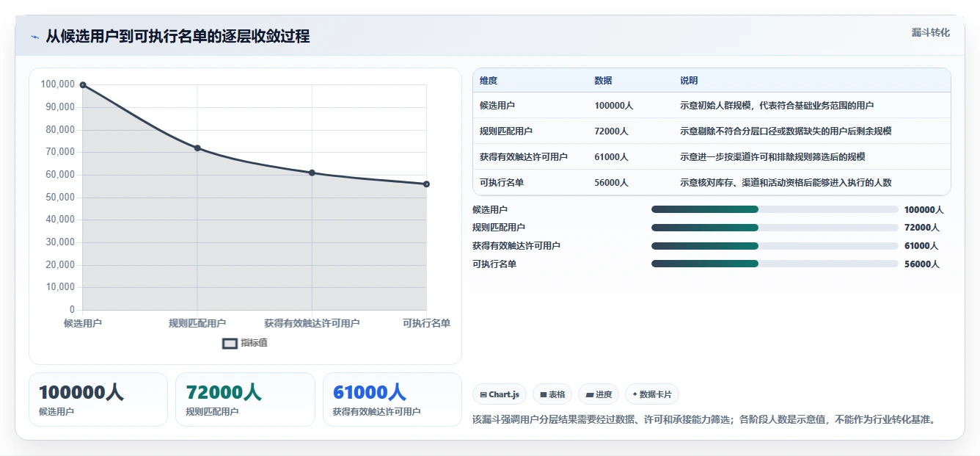The image size is (980, 456).
Task: Click the x-axis label 可执行名单
Action: (426, 323)
